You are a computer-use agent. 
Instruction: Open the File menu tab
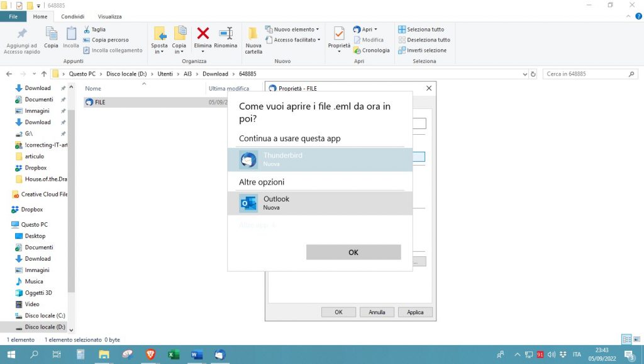tap(13, 16)
